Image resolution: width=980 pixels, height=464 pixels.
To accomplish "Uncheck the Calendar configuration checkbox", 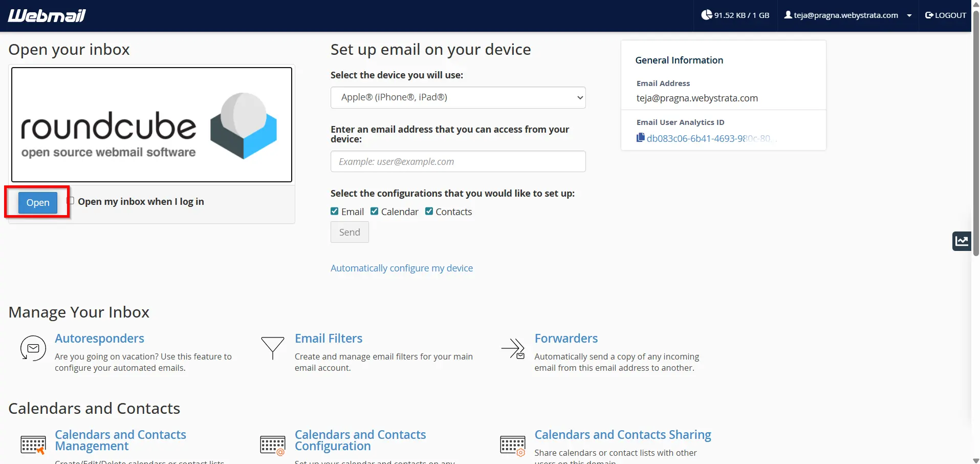I will tap(375, 212).
